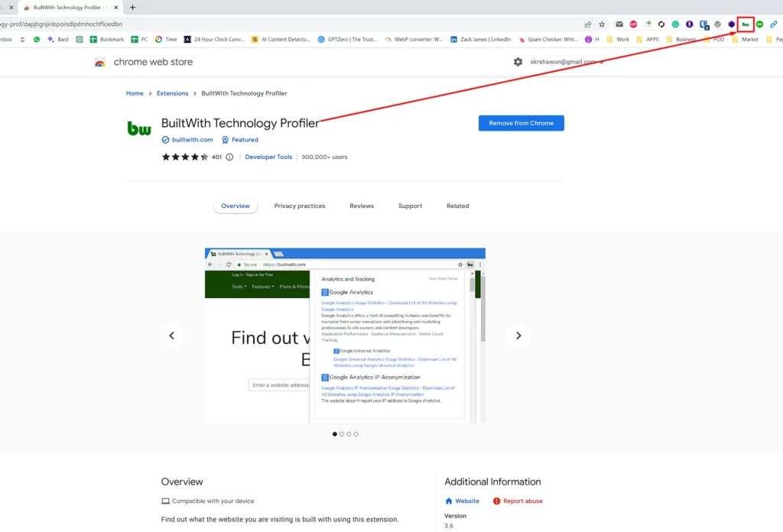Open the ChatGPT bookmark icon
Viewport: 783px width, 532px height.
tap(80, 39)
